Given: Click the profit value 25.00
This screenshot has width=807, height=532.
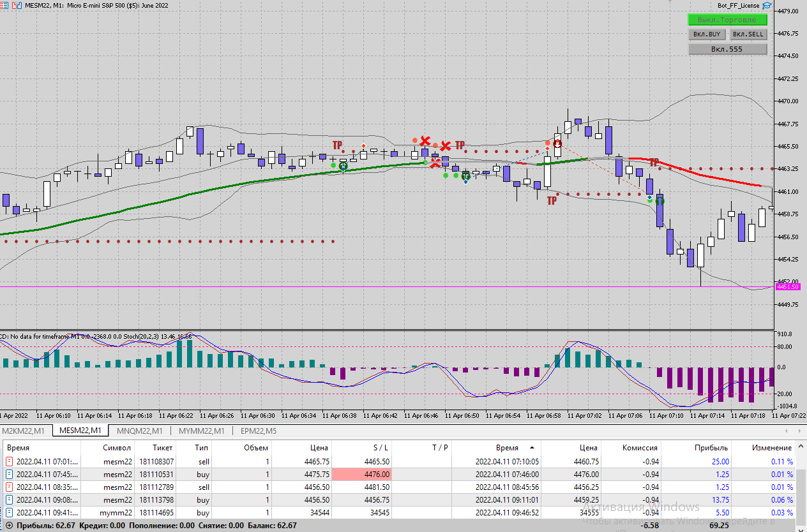Looking at the screenshot, I should point(721,461).
